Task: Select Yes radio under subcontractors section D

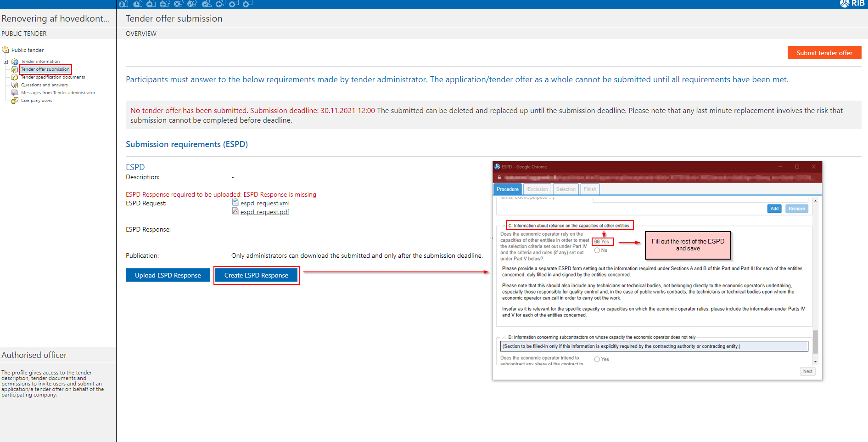Action: click(597, 359)
